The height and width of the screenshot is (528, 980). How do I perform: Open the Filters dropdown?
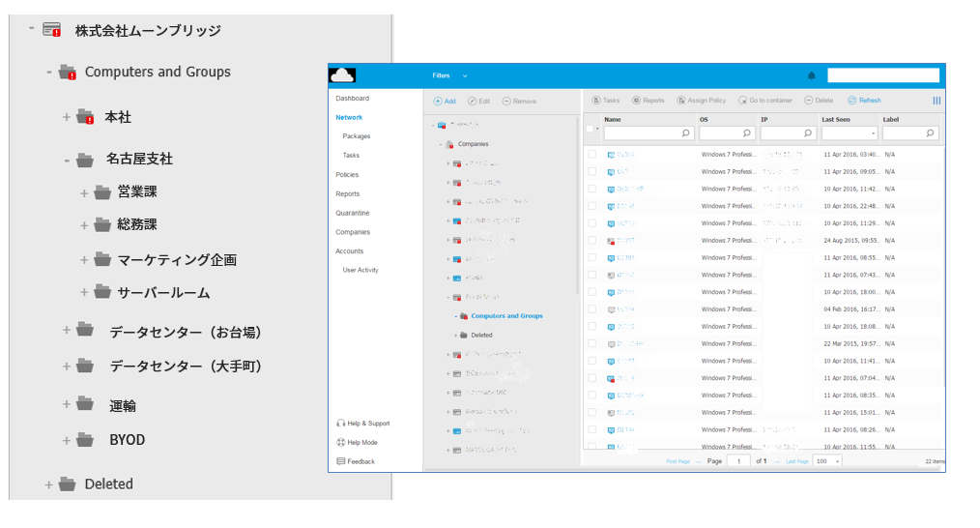point(449,75)
